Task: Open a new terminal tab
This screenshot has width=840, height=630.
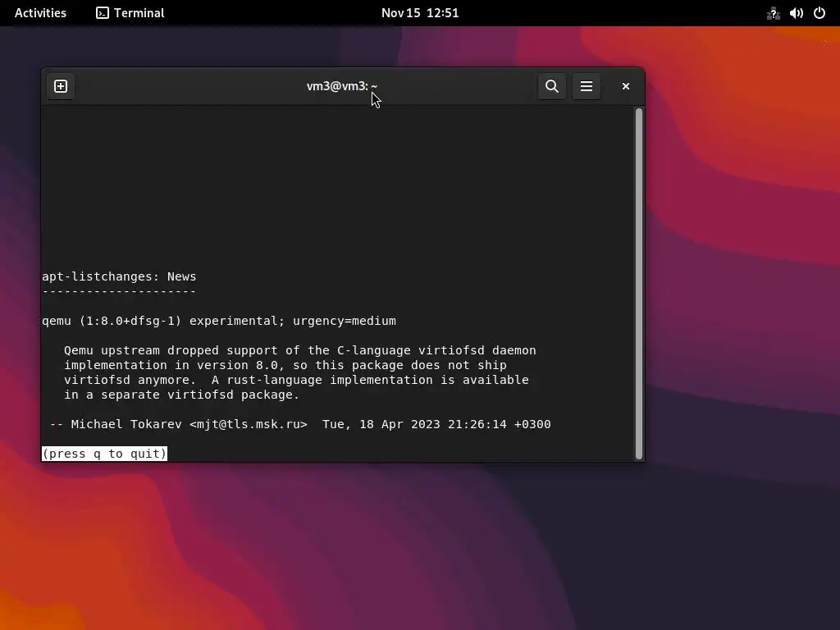Action: click(x=61, y=86)
